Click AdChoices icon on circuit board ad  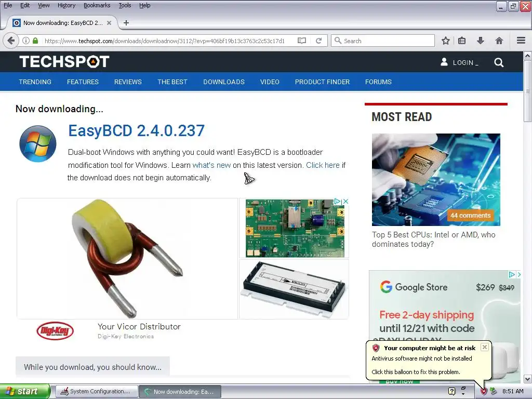point(337,201)
